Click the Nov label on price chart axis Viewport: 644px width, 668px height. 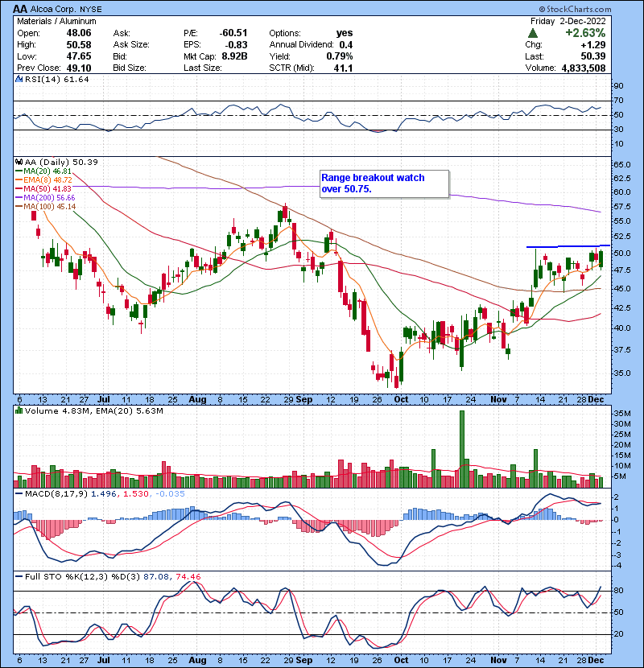pos(498,400)
